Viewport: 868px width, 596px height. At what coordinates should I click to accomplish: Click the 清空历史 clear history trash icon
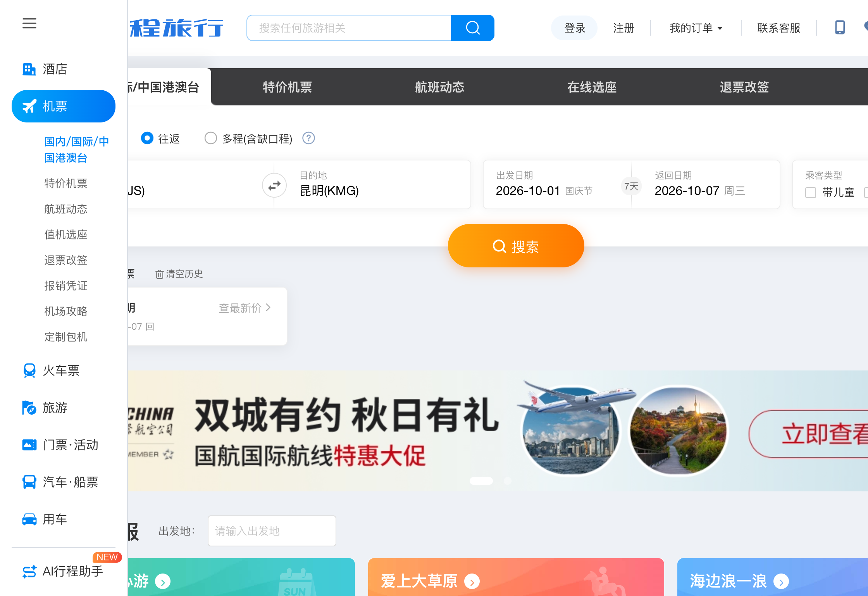(159, 274)
